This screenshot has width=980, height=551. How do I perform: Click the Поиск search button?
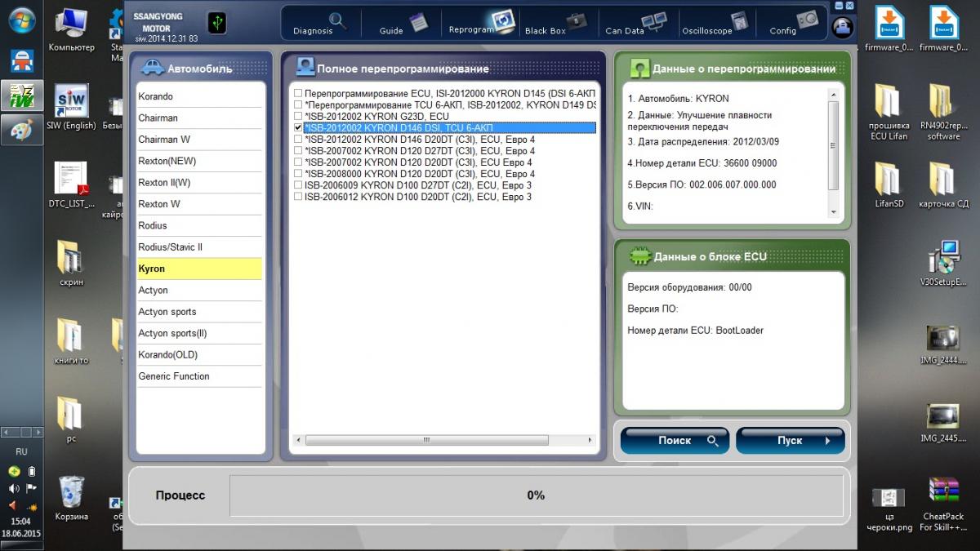coord(675,441)
